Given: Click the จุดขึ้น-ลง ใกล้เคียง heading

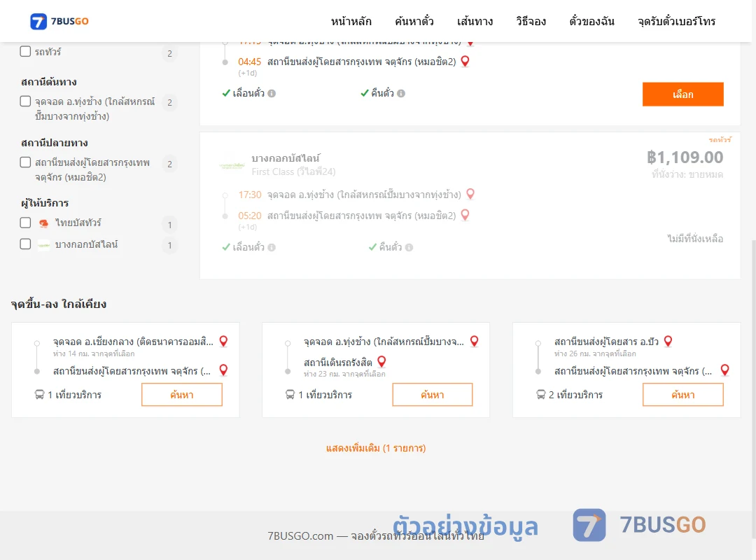Looking at the screenshot, I should tap(59, 304).
